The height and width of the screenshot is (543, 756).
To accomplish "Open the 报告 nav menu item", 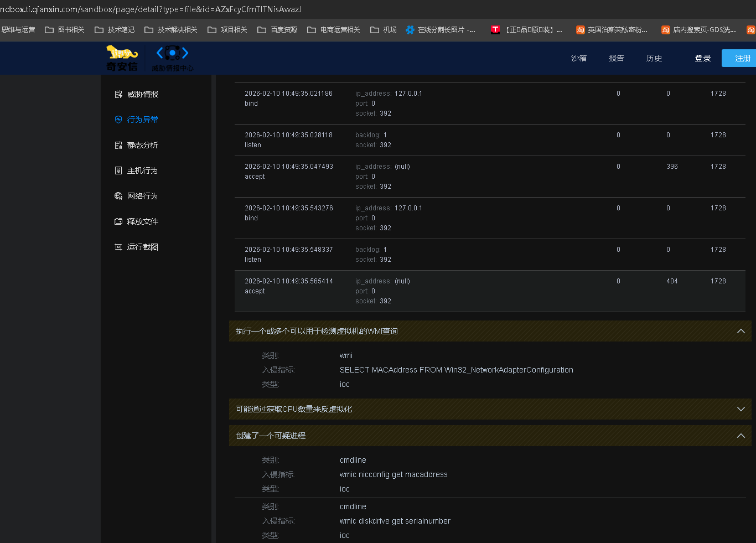I will [617, 58].
